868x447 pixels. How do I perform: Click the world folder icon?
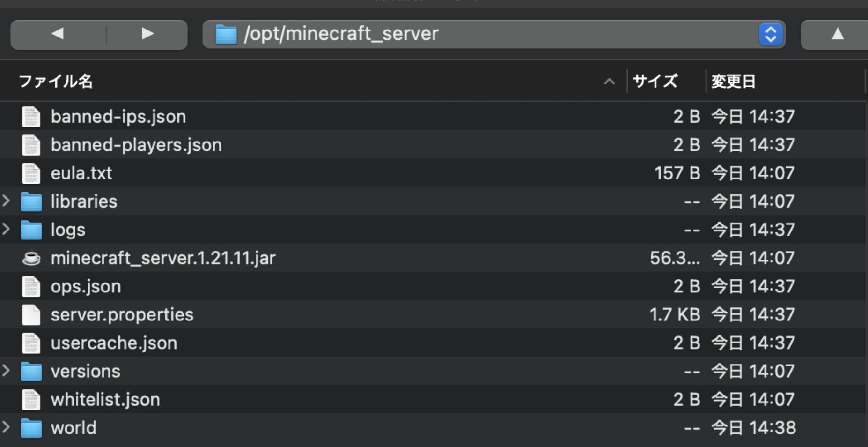click(x=31, y=428)
